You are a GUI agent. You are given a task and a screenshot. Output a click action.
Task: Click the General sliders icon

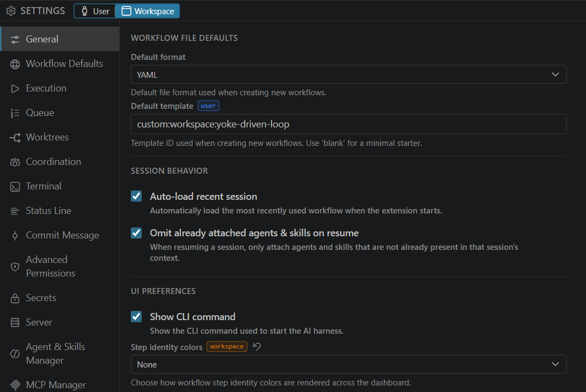click(15, 39)
